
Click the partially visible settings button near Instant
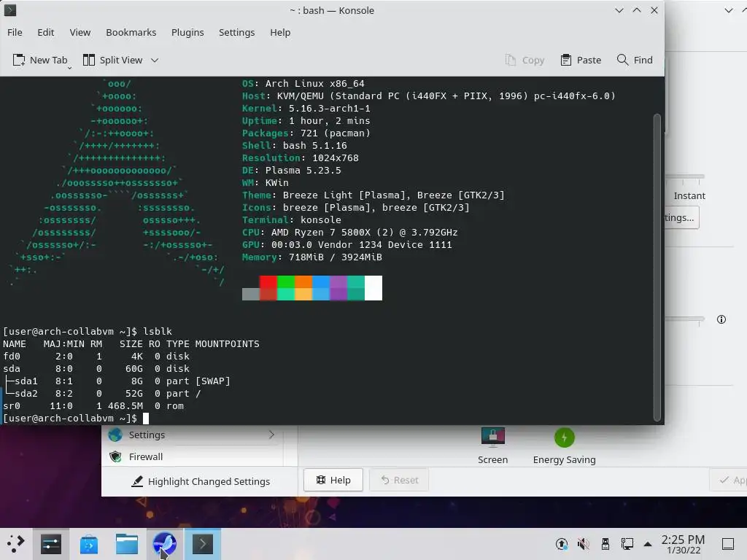click(x=681, y=217)
